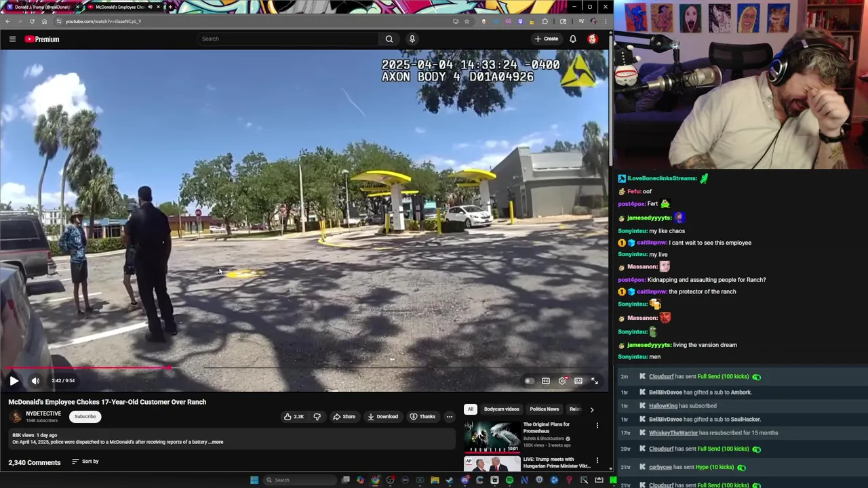Switch to theater mode
This screenshot has height=488, width=868.
(x=578, y=381)
